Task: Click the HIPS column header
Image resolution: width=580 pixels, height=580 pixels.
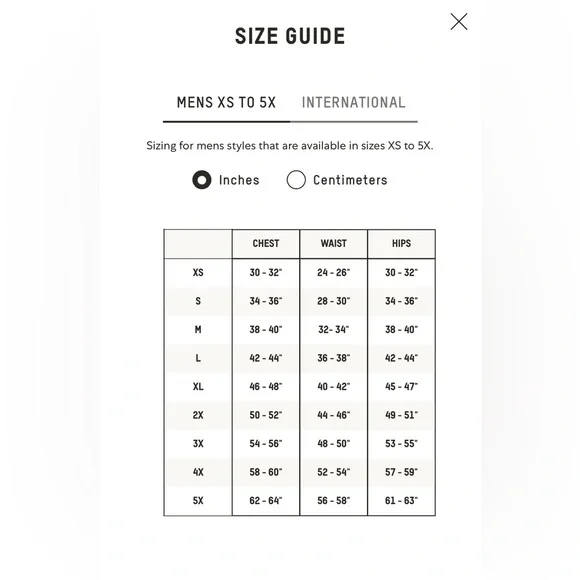Action: click(x=401, y=243)
